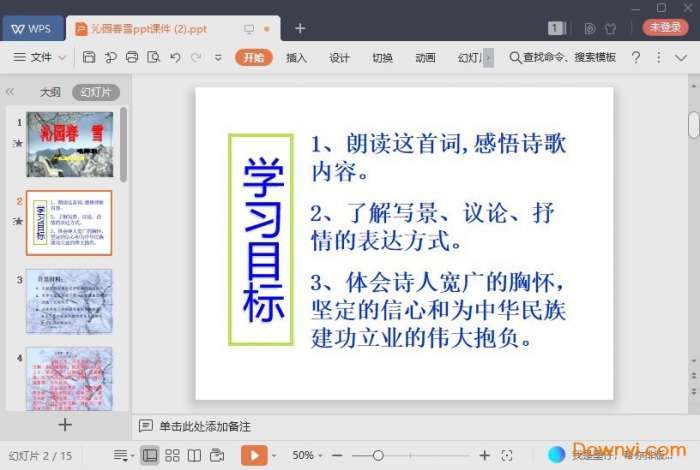700x470 pixels.
Task: Switch panel to 大纲 outline view
Action: click(x=50, y=92)
